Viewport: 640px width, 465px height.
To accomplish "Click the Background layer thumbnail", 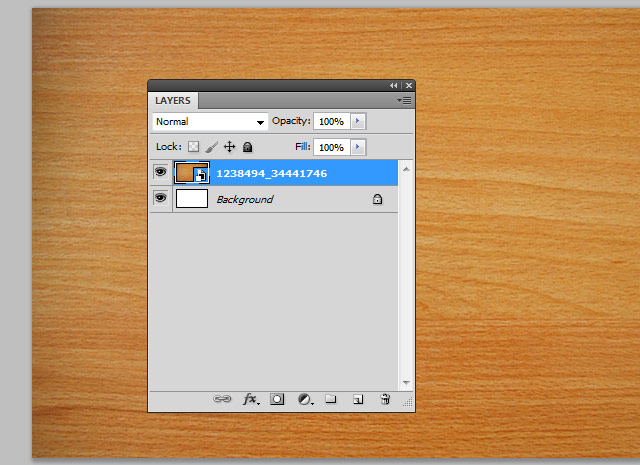I will (191, 199).
